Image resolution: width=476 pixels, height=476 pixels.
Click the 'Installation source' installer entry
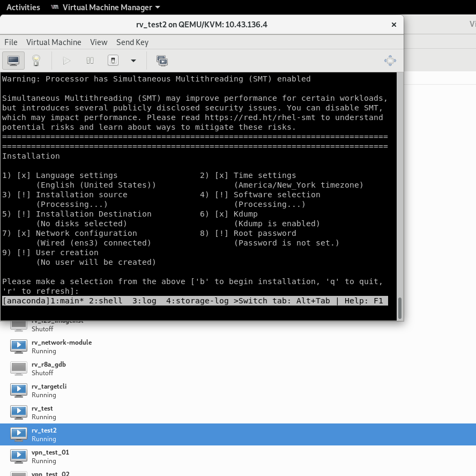[x=81, y=195]
